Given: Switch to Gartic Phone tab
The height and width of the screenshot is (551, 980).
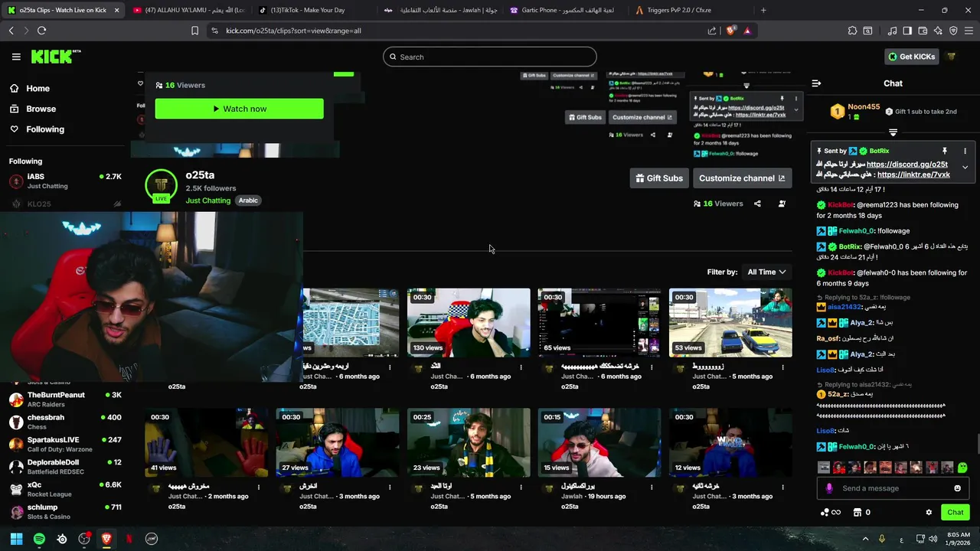Looking at the screenshot, I should coord(565,10).
